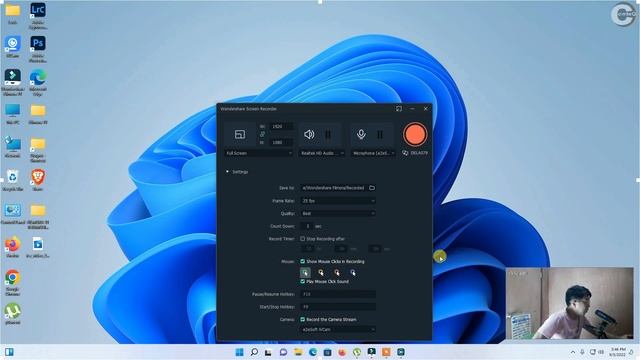Open Adobe Photoshop desktop shortcut
640x360 pixels.
38,49
